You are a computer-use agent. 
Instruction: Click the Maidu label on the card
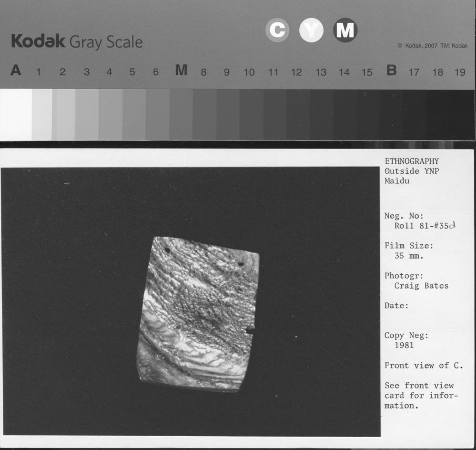397,181
